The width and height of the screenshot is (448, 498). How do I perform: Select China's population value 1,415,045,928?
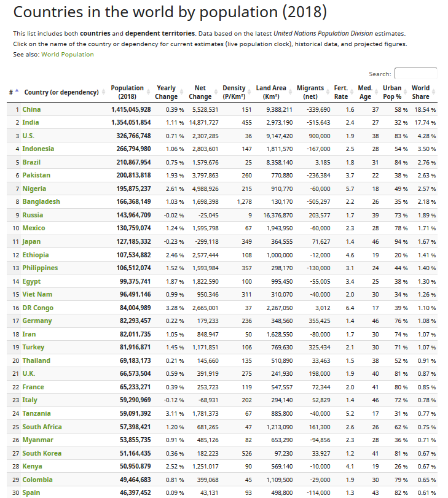point(131,109)
